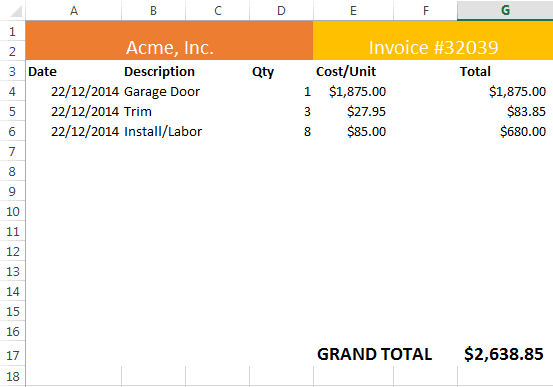Select row 7 header
Image resolution: width=553 pixels, height=387 pixels.
tap(13, 151)
